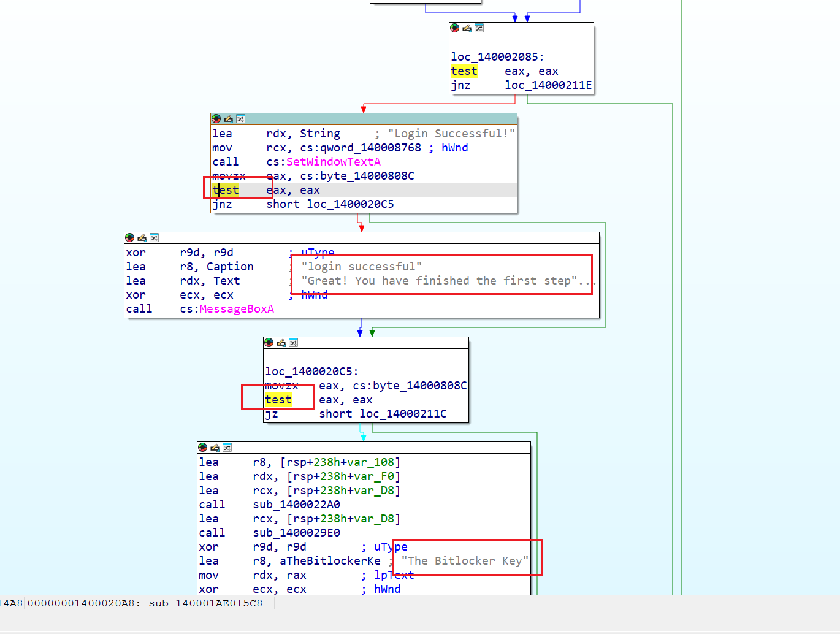Click the node color icon on the Bitlocker key block

202,448
